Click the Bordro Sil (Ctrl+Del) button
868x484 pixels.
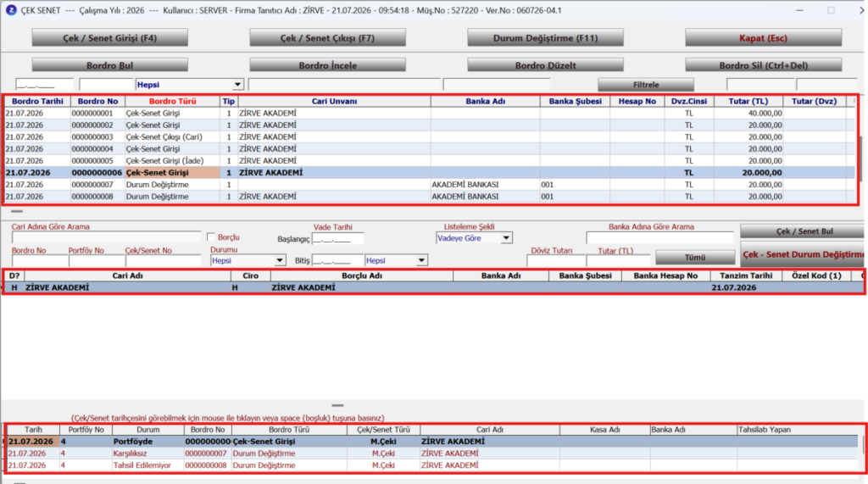point(764,64)
